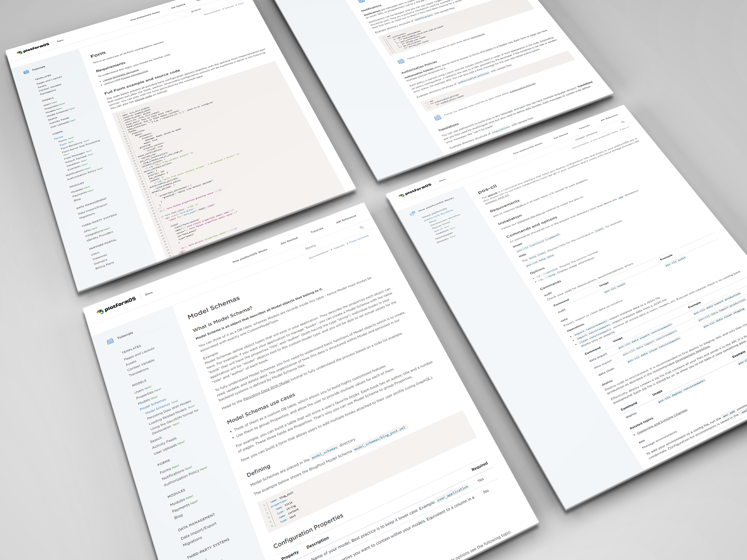Viewport: 747px width, 560px height.
Task: Click the book icon above the Translations heading
Action: coord(437,117)
